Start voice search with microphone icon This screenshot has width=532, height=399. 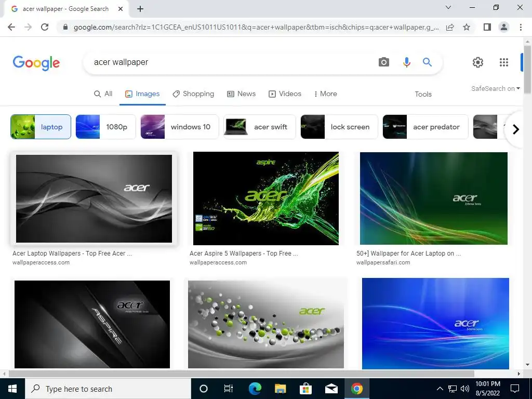tap(406, 62)
